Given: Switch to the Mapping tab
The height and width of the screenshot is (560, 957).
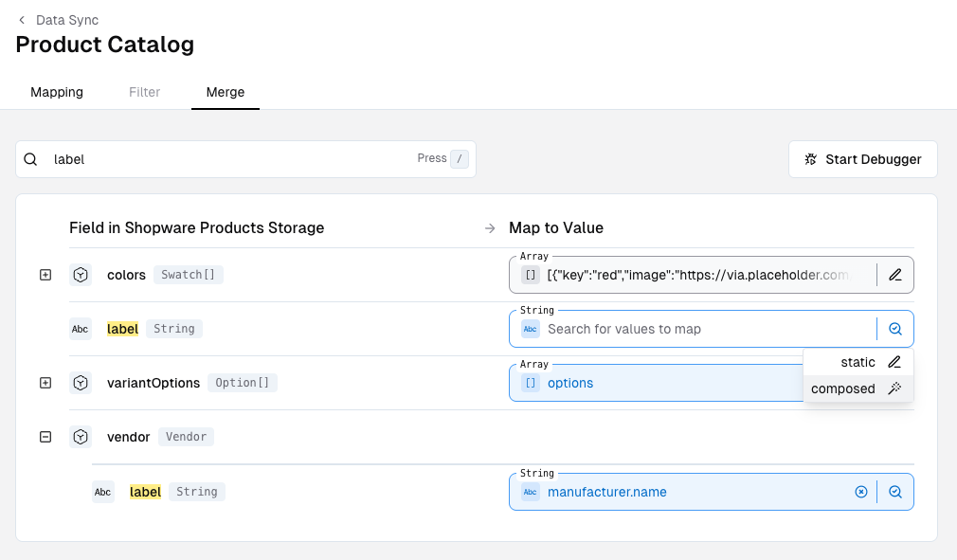Looking at the screenshot, I should pyautogui.click(x=57, y=92).
